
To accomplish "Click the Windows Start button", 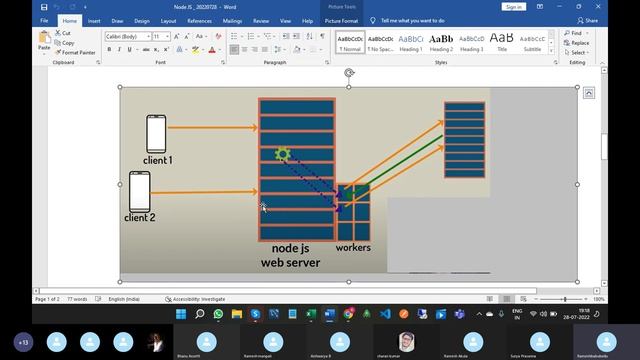I will 181,314.
